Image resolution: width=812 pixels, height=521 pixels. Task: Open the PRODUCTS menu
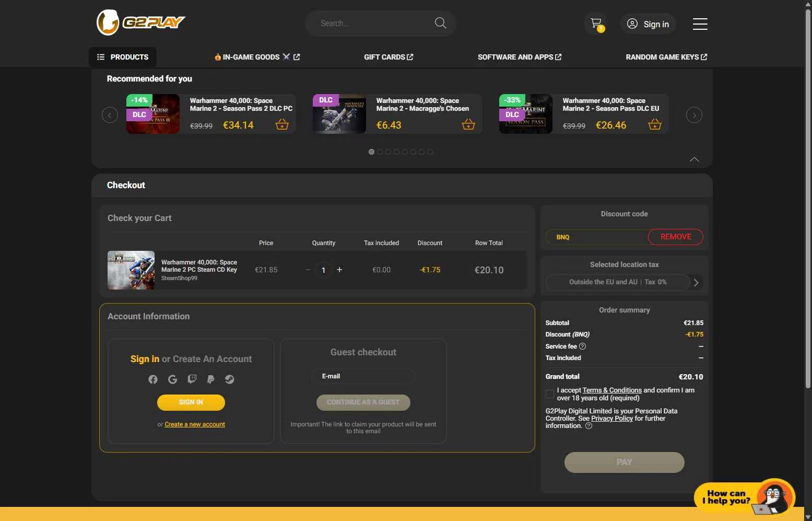(x=123, y=57)
